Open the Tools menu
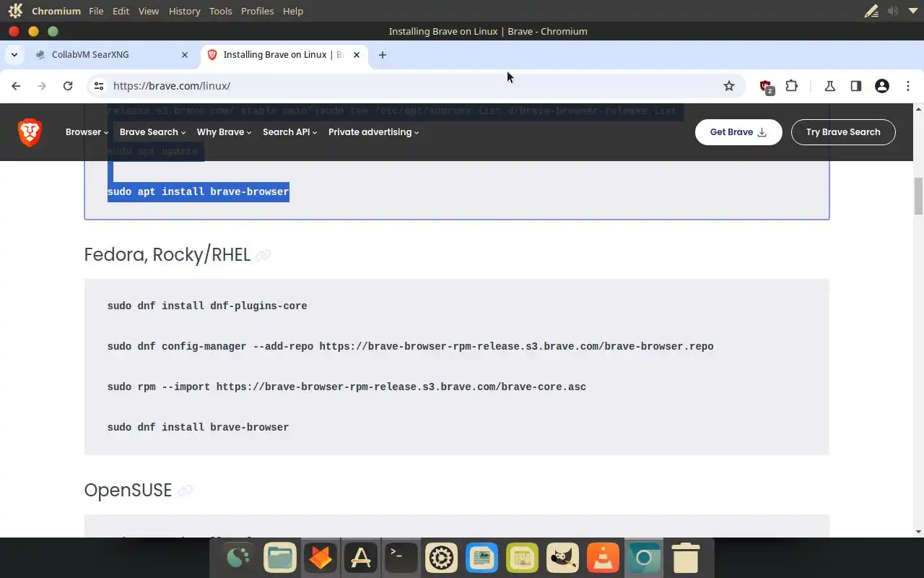This screenshot has width=924, height=578. click(220, 11)
